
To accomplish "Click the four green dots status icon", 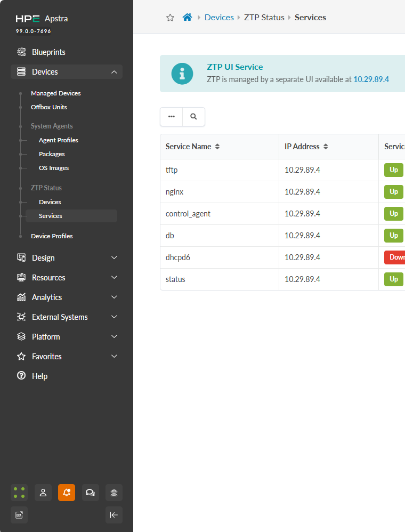I will coord(19,493).
